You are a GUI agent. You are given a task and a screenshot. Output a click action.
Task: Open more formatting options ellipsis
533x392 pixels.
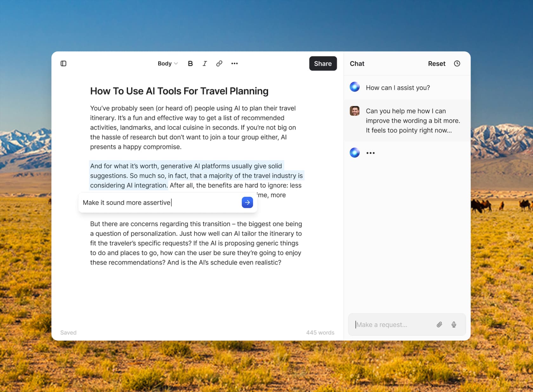(x=234, y=63)
